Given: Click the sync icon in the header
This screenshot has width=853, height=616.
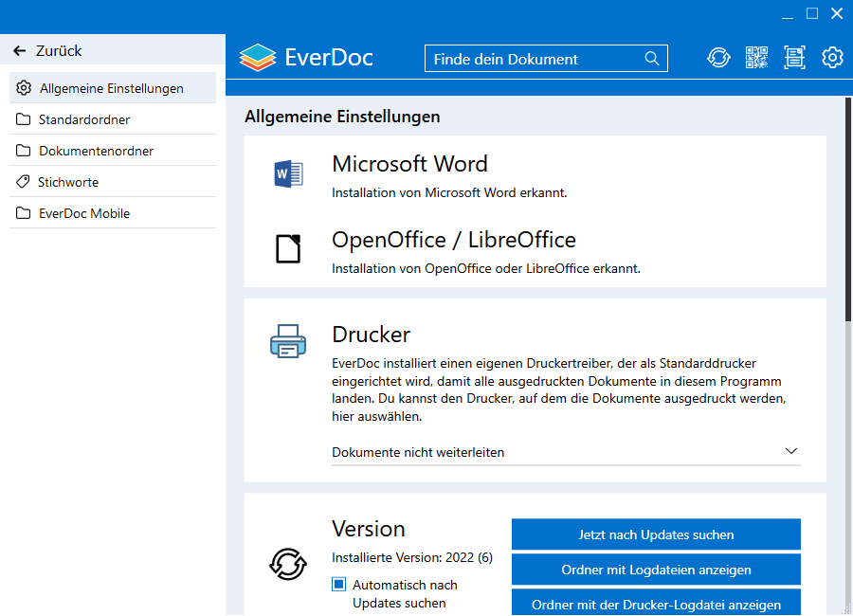Looking at the screenshot, I should click(x=718, y=58).
